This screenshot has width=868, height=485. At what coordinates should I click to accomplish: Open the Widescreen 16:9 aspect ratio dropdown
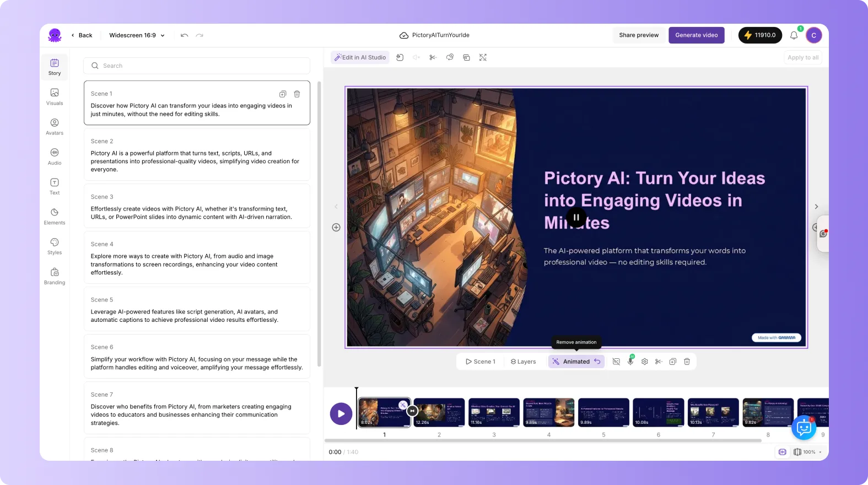click(x=137, y=35)
